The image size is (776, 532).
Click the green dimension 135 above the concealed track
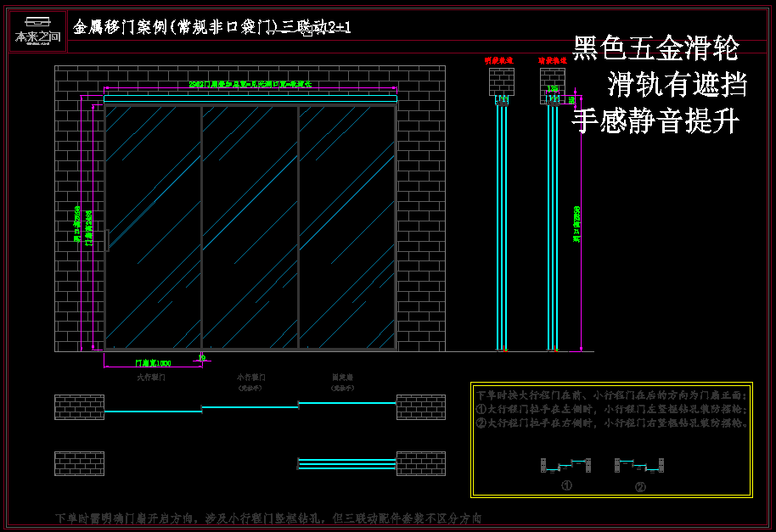(x=553, y=88)
